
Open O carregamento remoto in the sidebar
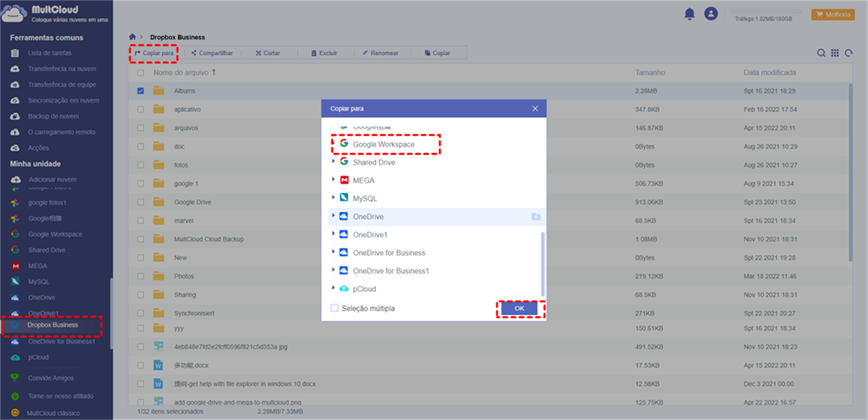point(61,132)
